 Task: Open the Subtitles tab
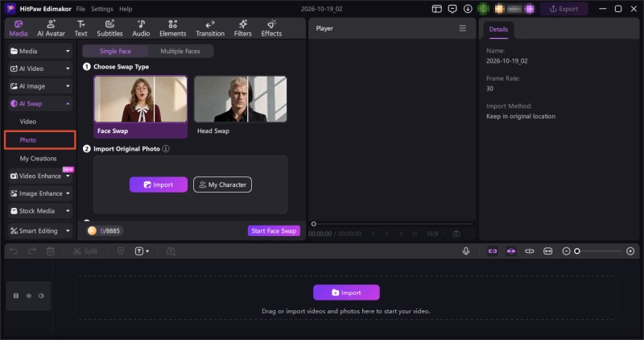pos(109,28)
